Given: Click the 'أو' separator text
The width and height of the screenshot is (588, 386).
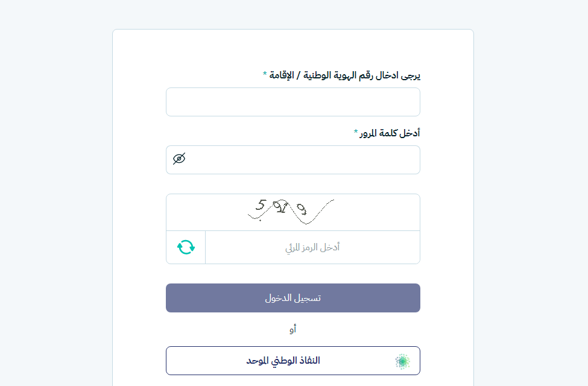Looking at the screenshot, I should pyautogui.click(x=292, y=329).
